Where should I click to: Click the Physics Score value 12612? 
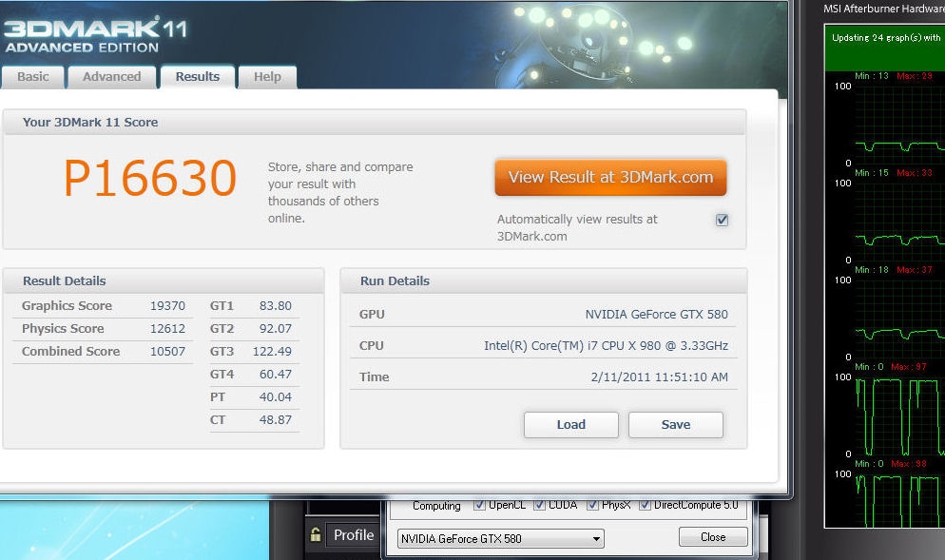[167, 329]
